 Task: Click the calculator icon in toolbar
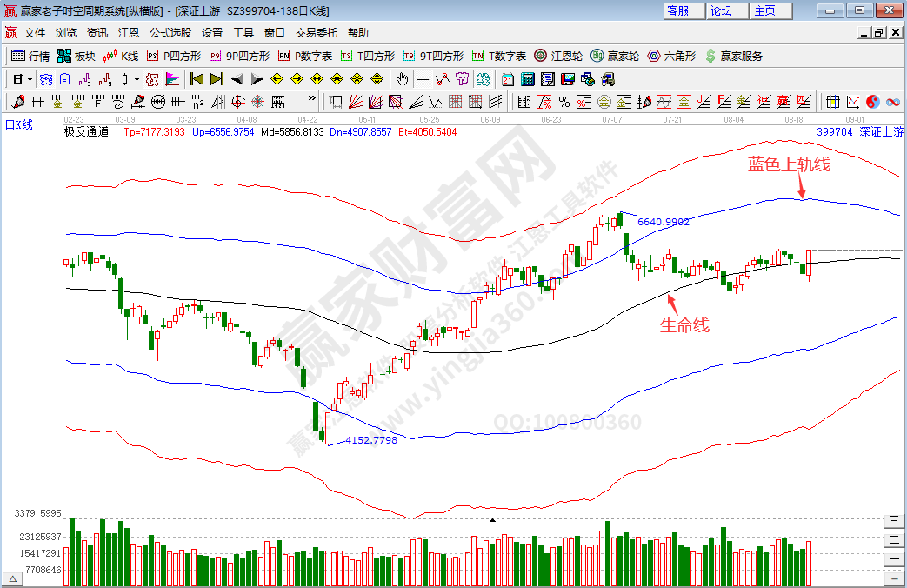527,79
